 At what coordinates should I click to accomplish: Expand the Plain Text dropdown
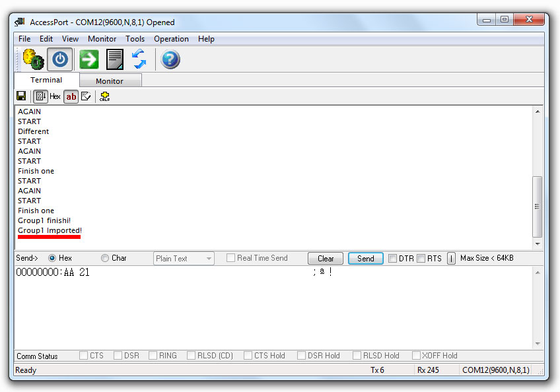pyautogui.click(x=184, y=259)
